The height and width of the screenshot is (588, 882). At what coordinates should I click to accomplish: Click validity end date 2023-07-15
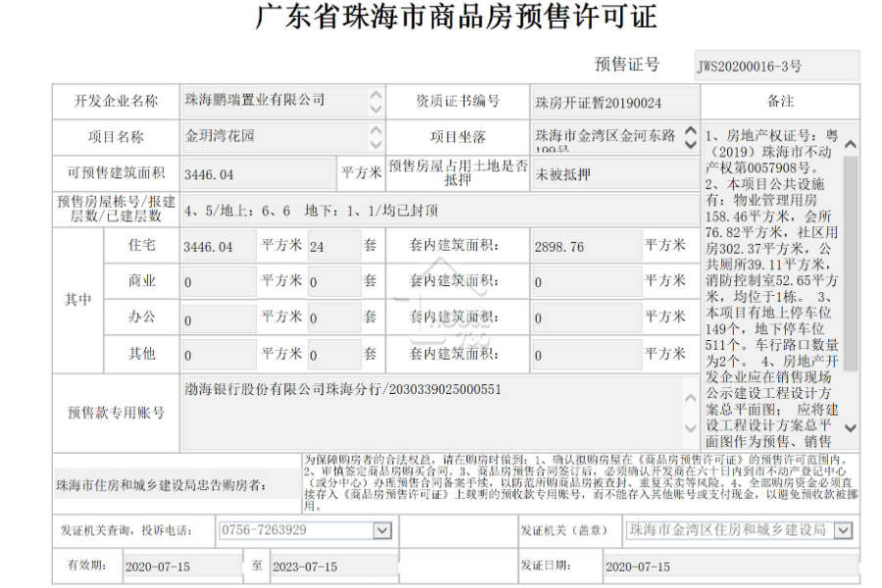click(x=334, y=566)
